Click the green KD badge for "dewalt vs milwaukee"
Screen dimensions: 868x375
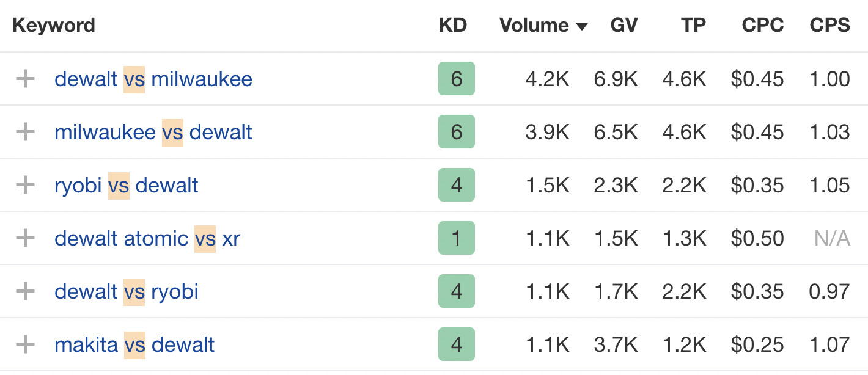(456, 78)
